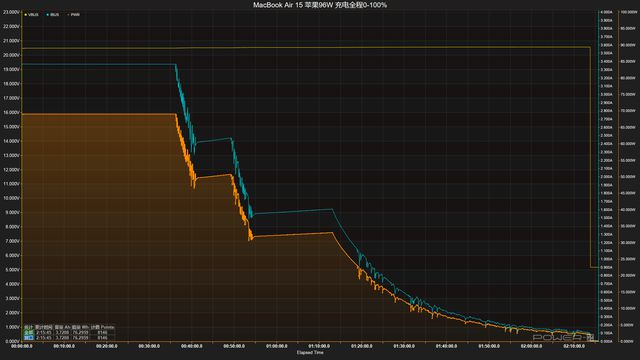
Task: Click the Elapsed Time axis label
Action: [310, 353]
